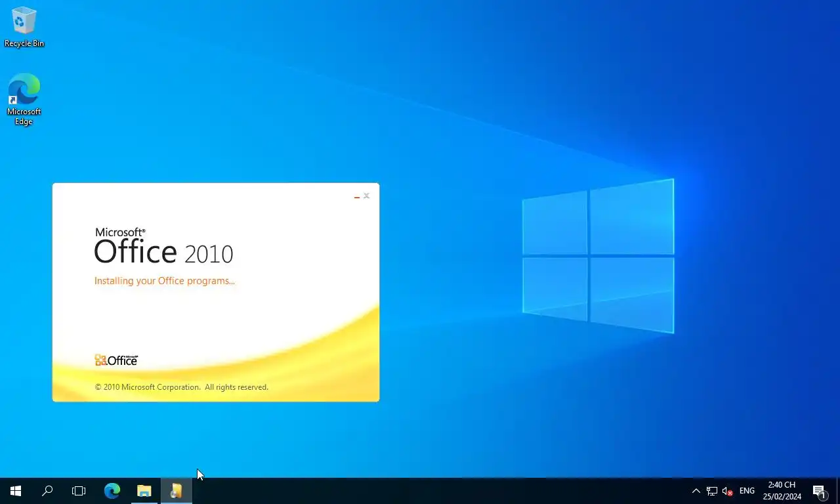This screenshot has height=504, width=840.
Task: Switch the ENG input language indicator
Action: [x=747, y=491]
